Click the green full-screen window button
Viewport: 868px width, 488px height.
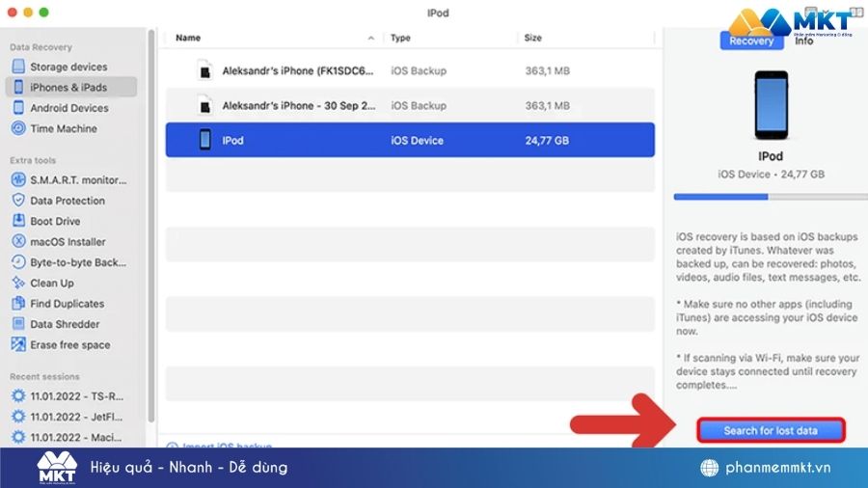point(43,13)
